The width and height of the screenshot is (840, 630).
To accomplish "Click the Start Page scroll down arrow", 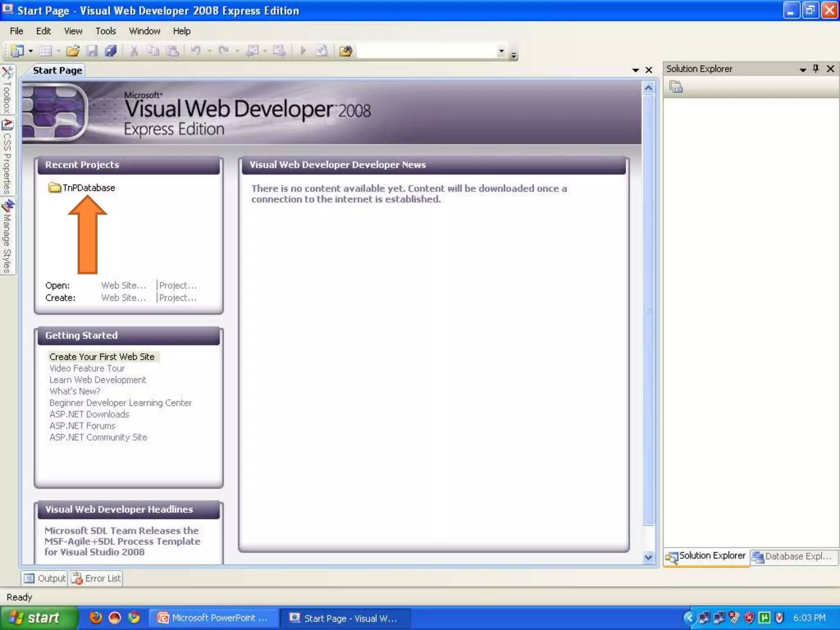I will click(x=648, y=557).
